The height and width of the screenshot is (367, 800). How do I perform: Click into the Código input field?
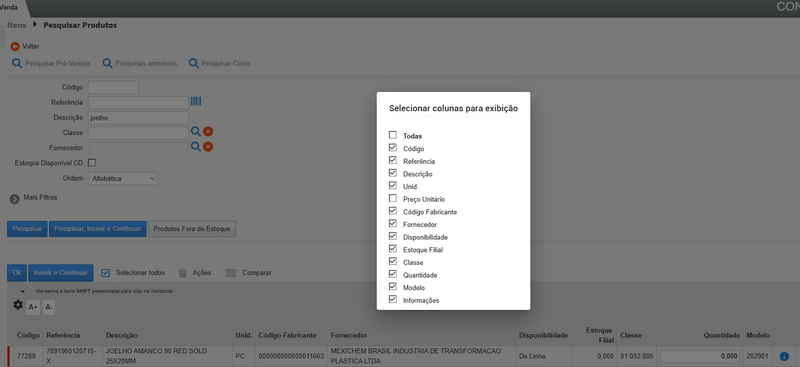click(113, 87)
